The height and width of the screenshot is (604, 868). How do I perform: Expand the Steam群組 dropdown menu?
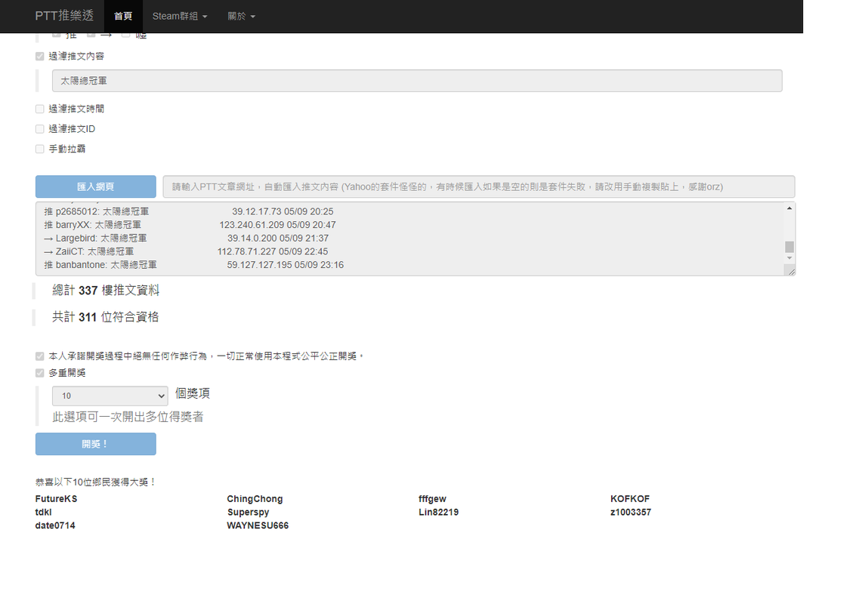click(x=180, y=16)
